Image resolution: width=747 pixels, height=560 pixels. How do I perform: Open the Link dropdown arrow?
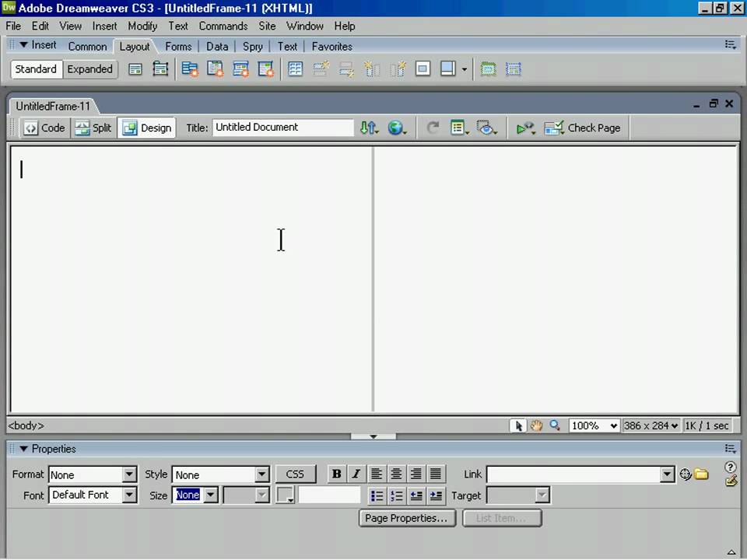coord(668,474)
